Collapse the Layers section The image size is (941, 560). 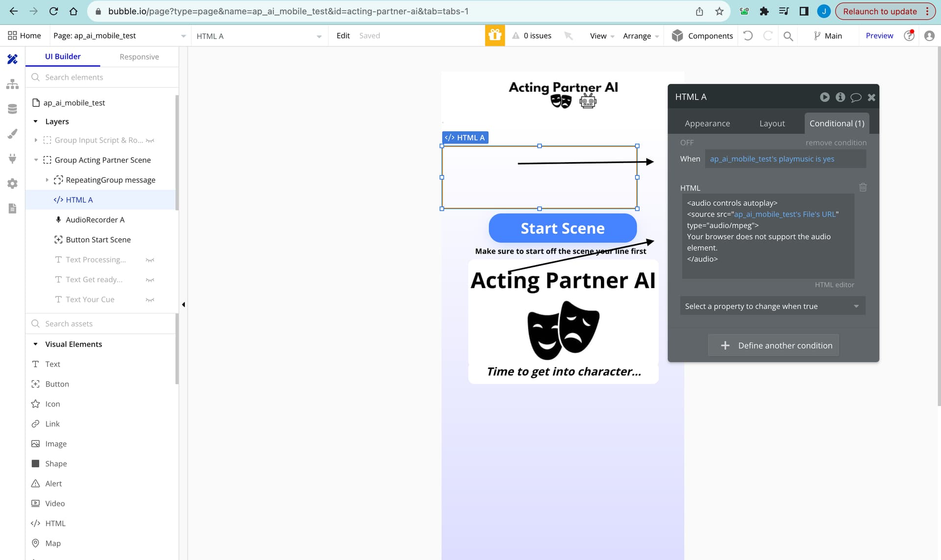[x=35, y=121]
